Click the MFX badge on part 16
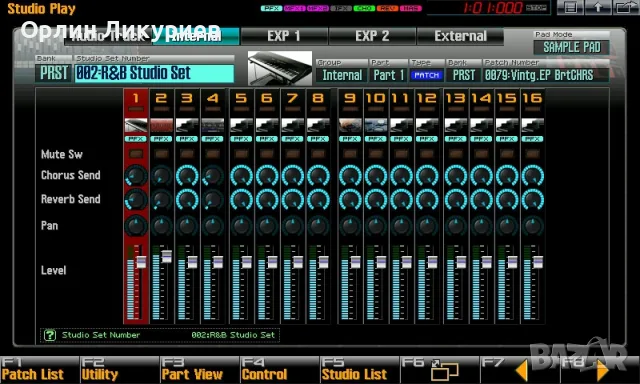This screenshot has width=640, height=384. (x=533, y=139)
